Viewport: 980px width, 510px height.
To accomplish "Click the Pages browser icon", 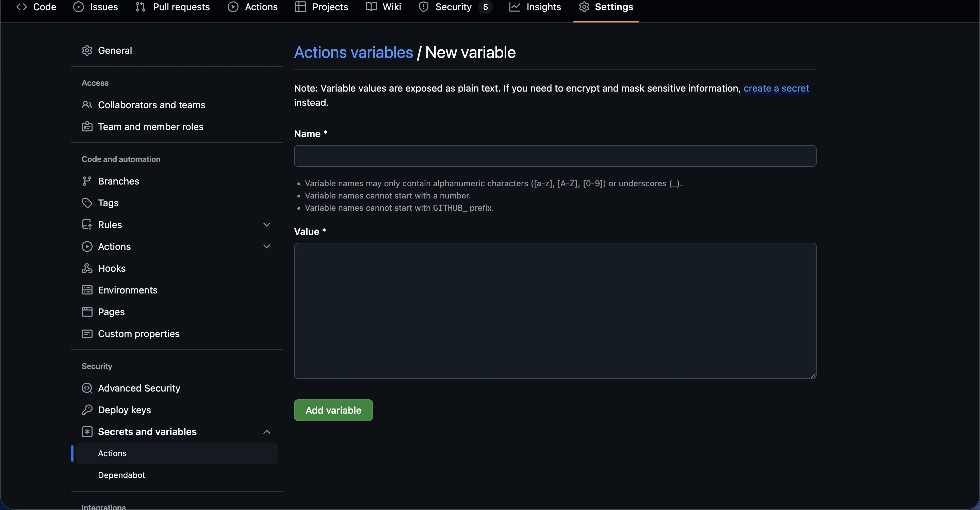I will click(87, 312).
